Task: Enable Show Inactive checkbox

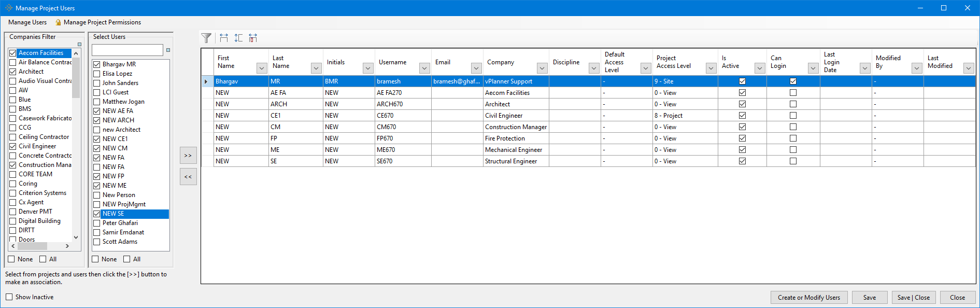Action: [x=9, y=297]
